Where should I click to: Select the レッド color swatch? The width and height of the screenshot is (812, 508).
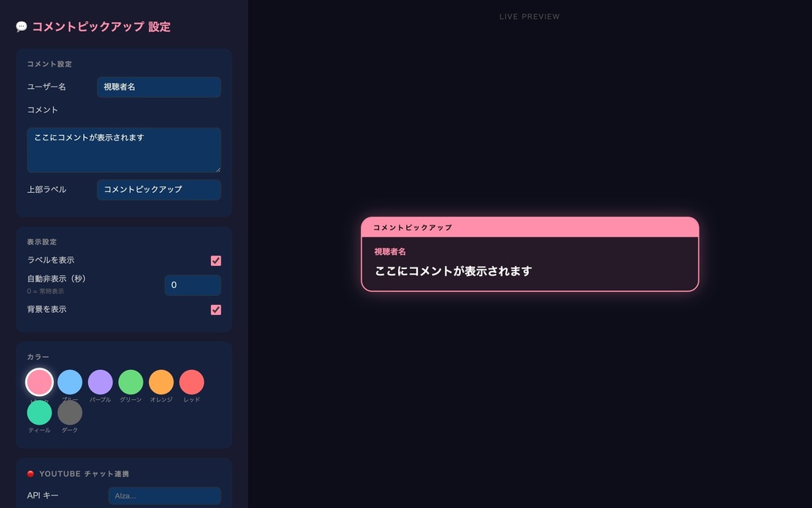pyautogui.click(x=191, y=382)
